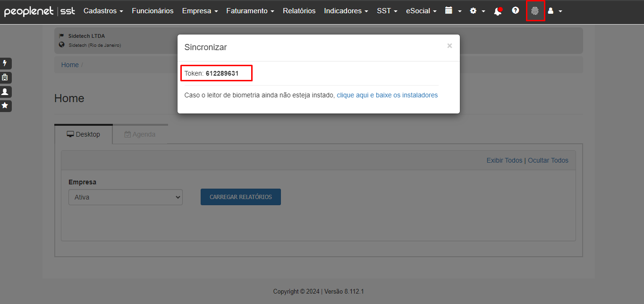Image resolution: width=644 pixels, height=304 pixels.
Task: Expand the eSocial dropdown menu
Action: click(421, 10)
